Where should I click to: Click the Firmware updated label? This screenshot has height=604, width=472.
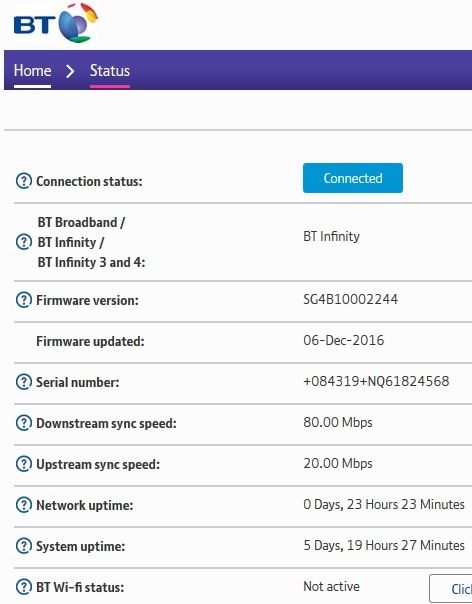click(90, 341)
